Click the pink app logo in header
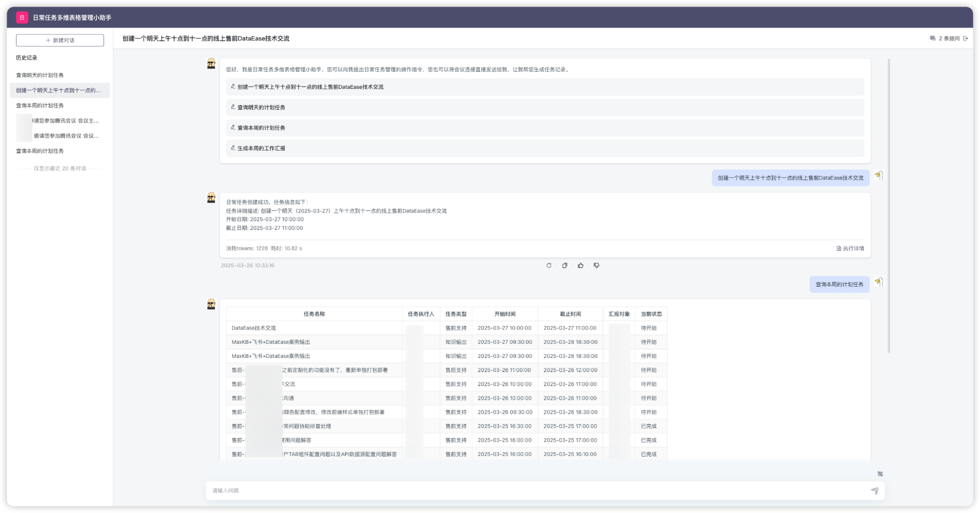 (x=22, y=18)
